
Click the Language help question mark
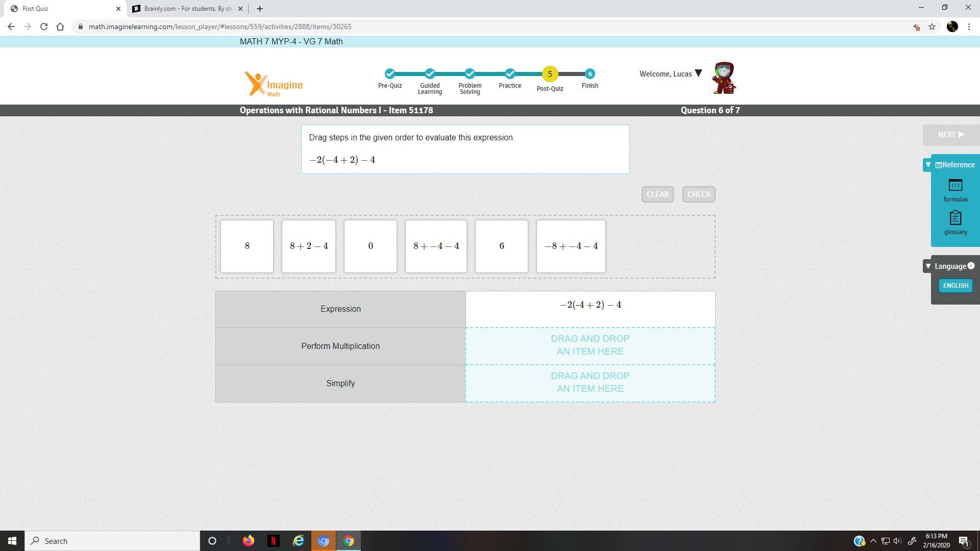[x=971, y=266]
